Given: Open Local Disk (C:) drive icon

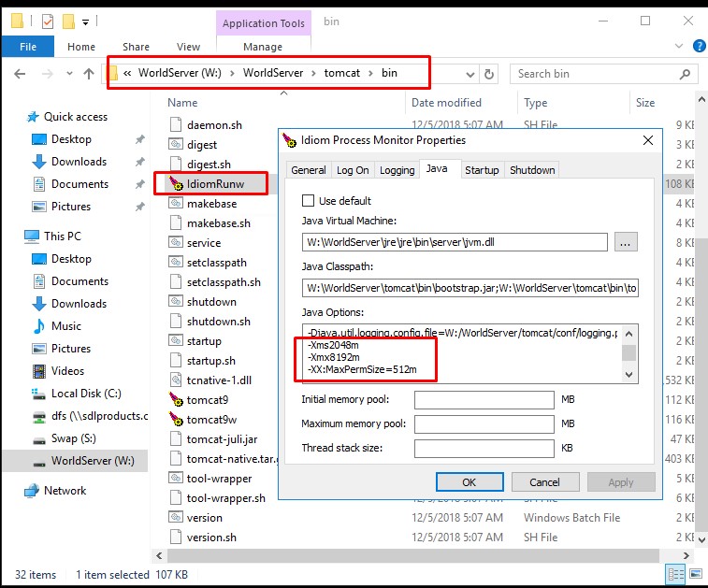Looking at the screenshot, I should (38, 394).
